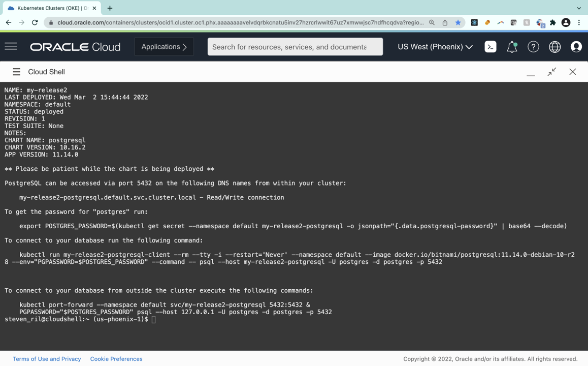The width and height of the screenshot is (588, 366).
Task: Restore the Cloud Shell window size
Action: click(551, 72)
